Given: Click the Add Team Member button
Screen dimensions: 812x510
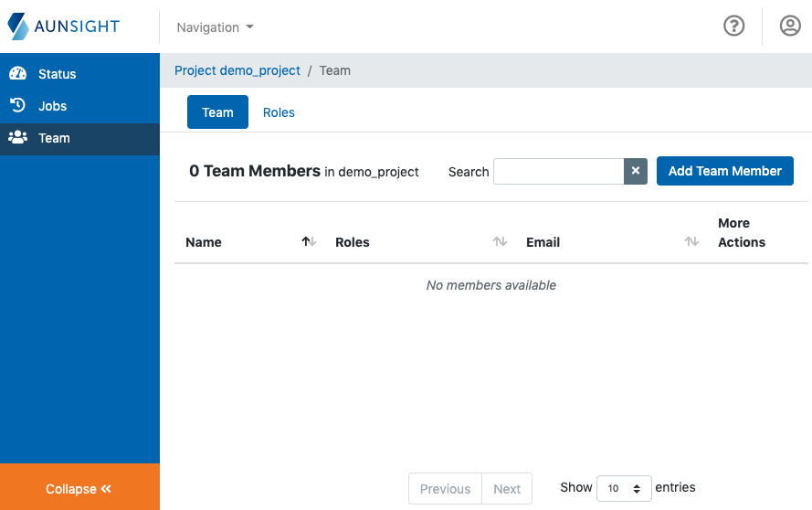Looking at the screenshot, I should click(724, 171).
